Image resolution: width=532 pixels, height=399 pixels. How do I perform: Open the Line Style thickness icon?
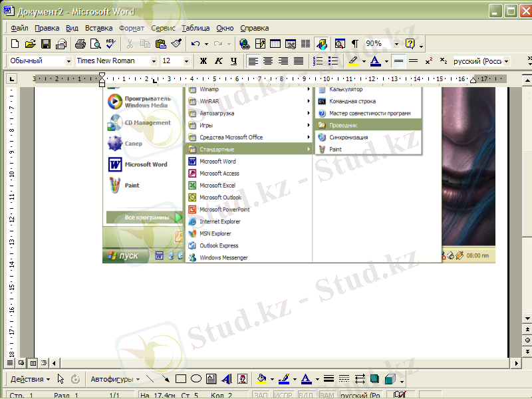[329, 378]
